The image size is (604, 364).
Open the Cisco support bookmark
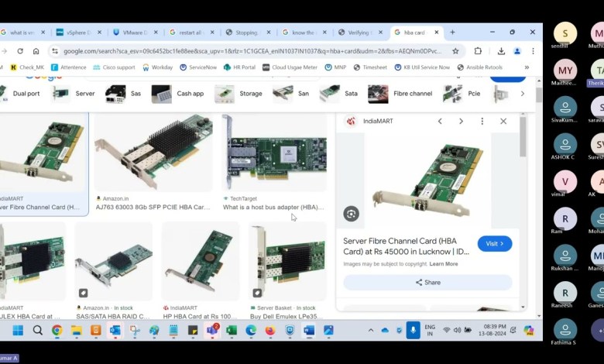click(114, 67)
